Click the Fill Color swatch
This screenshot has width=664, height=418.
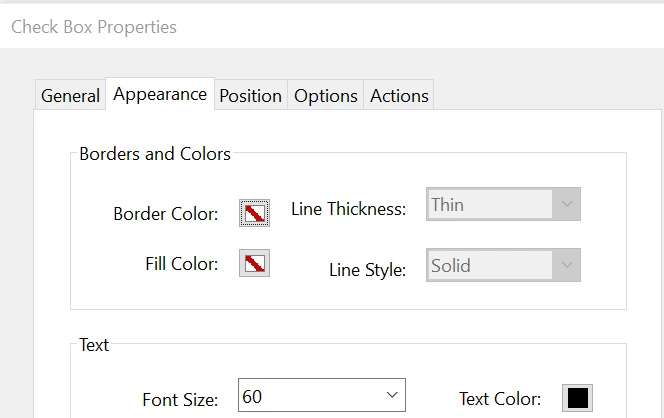coord(255,264)
